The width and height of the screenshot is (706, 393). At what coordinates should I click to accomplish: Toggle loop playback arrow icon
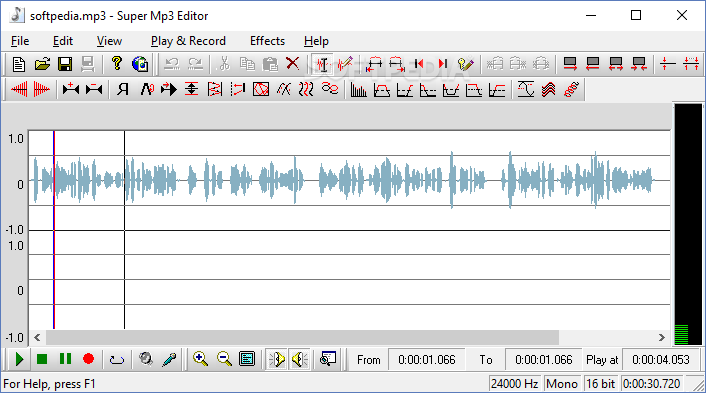click(x=117, y=359)
